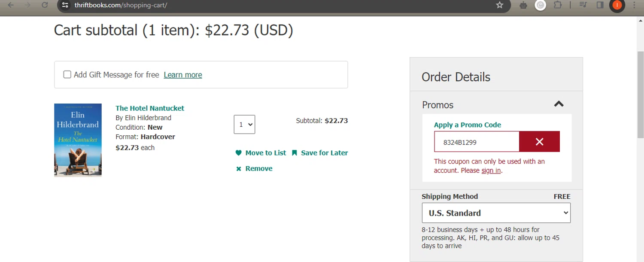Click the X icon beside Remove
This screenshot has width=644, height=262.
coord(239,169)
